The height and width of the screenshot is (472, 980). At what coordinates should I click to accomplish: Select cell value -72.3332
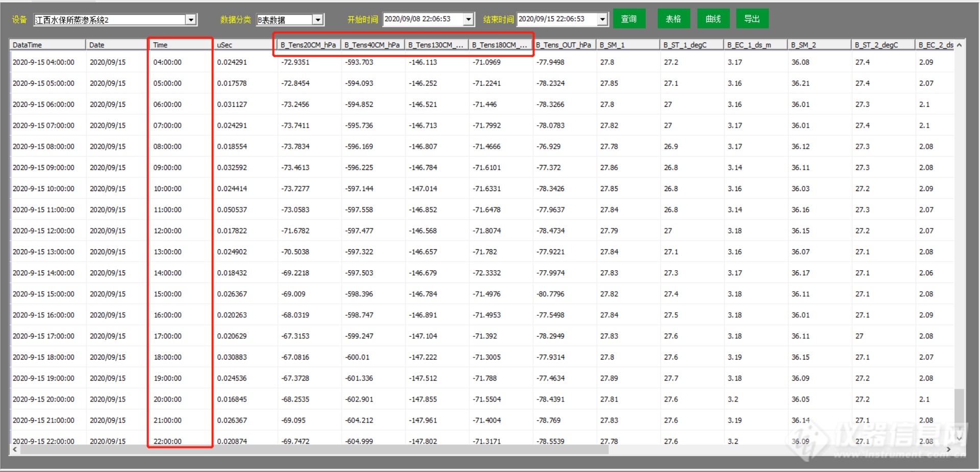[487, 273]
